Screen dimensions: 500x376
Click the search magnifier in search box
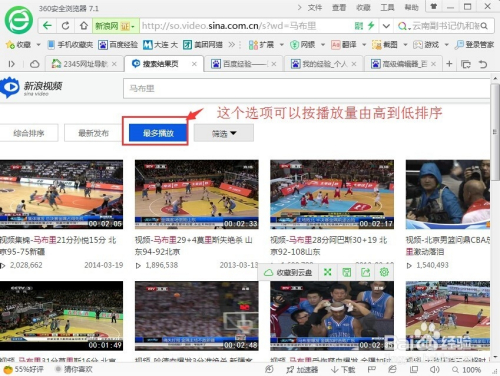pyautogui.click(x=484, y=26)
